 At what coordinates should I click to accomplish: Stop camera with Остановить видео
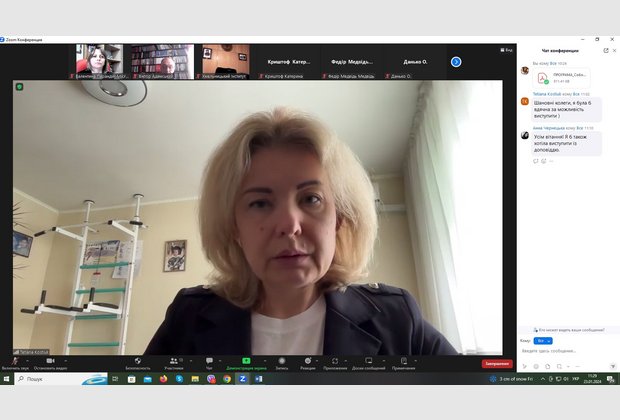pyautogui.click(x=50, y=362)
